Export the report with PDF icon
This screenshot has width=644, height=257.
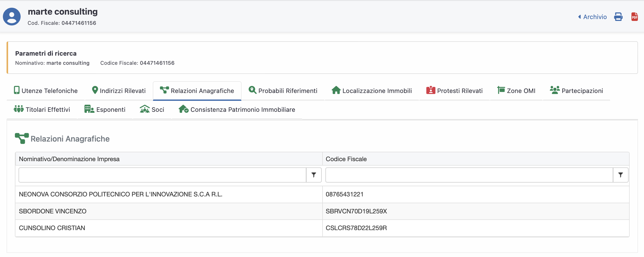click(x=634, y=17)
